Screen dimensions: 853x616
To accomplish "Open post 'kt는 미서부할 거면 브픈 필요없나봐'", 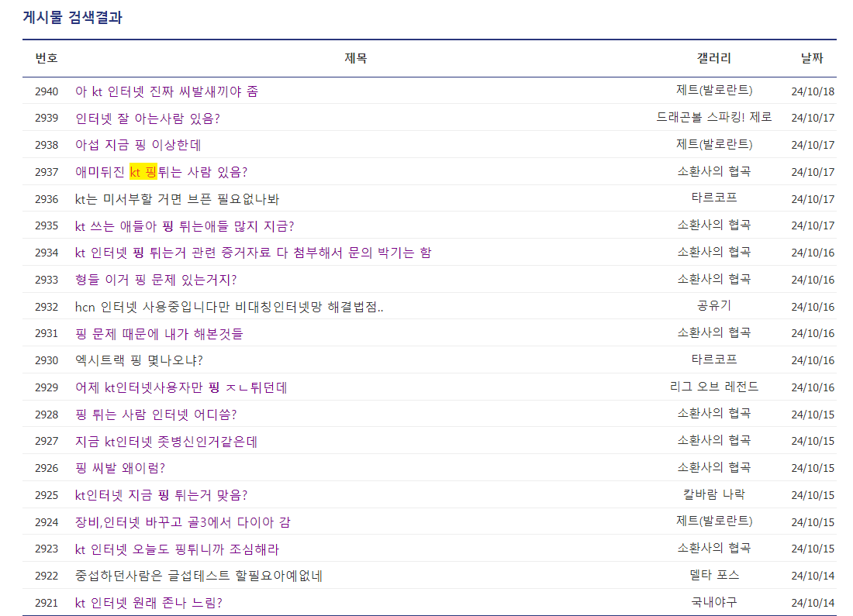I will coord(178,199).
